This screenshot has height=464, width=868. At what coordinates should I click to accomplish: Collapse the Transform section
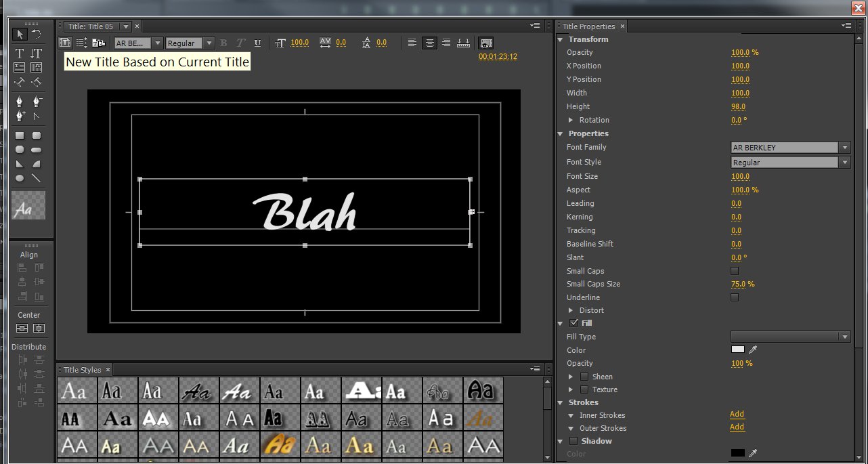pos(561,39)
